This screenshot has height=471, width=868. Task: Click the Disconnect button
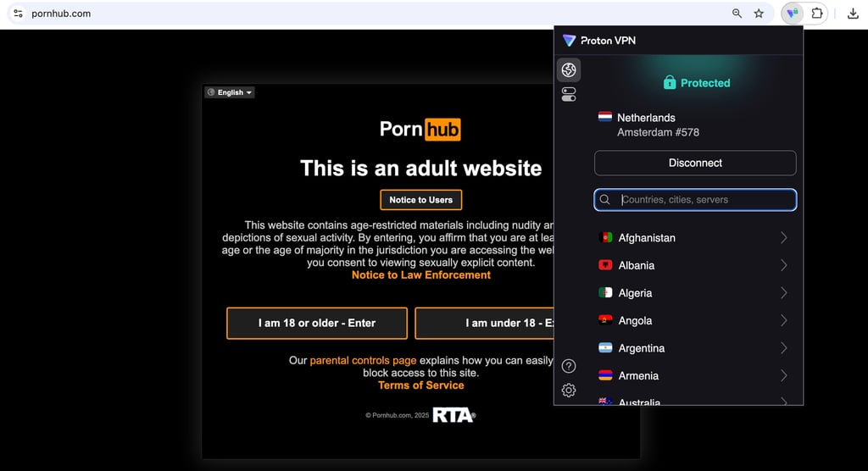[695, 163]
